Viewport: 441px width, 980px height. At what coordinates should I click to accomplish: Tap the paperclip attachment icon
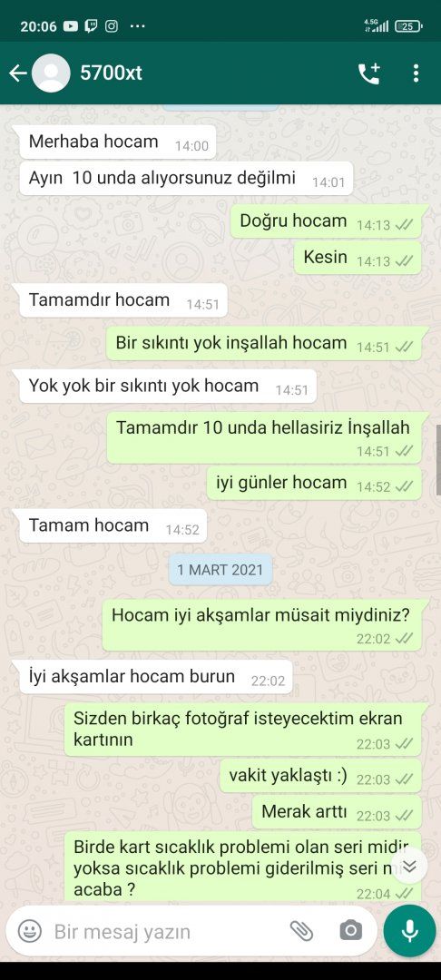[x=301, y=931]
